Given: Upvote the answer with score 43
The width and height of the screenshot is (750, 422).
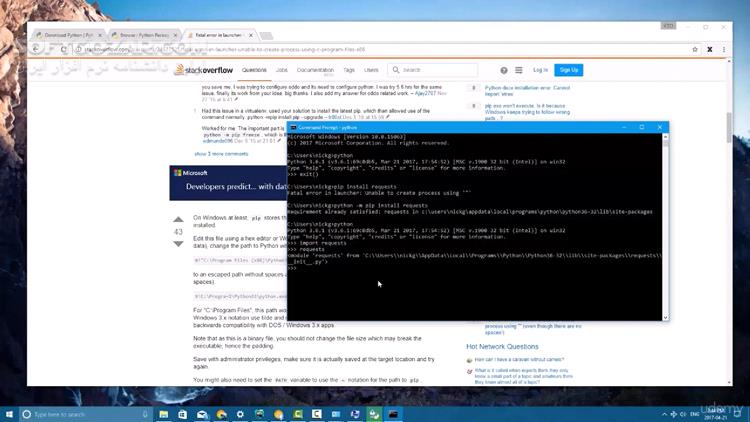Looking at the screenshot, I should (178, 219).
